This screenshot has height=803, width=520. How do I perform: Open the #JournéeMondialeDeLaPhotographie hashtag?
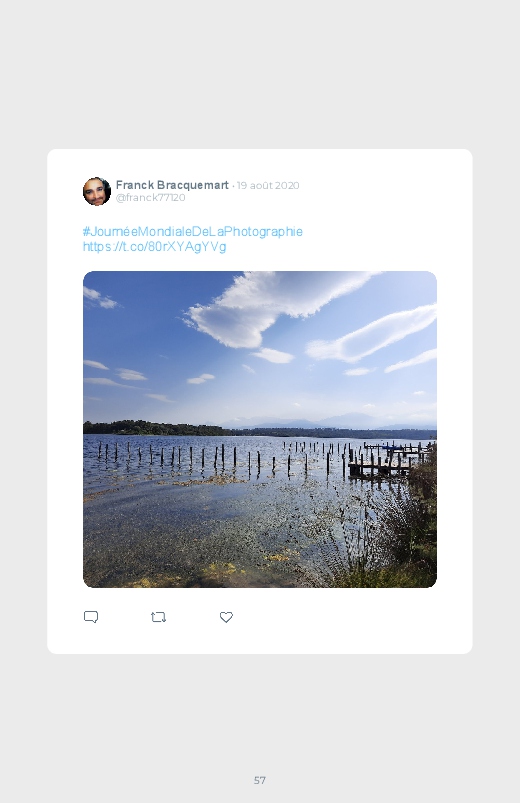pyautogui.click(x=193, y=231)
